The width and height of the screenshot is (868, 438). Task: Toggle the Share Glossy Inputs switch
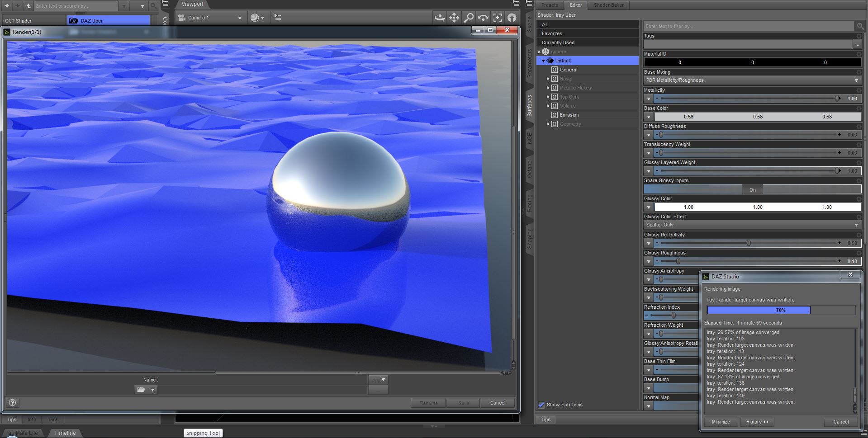752,189
